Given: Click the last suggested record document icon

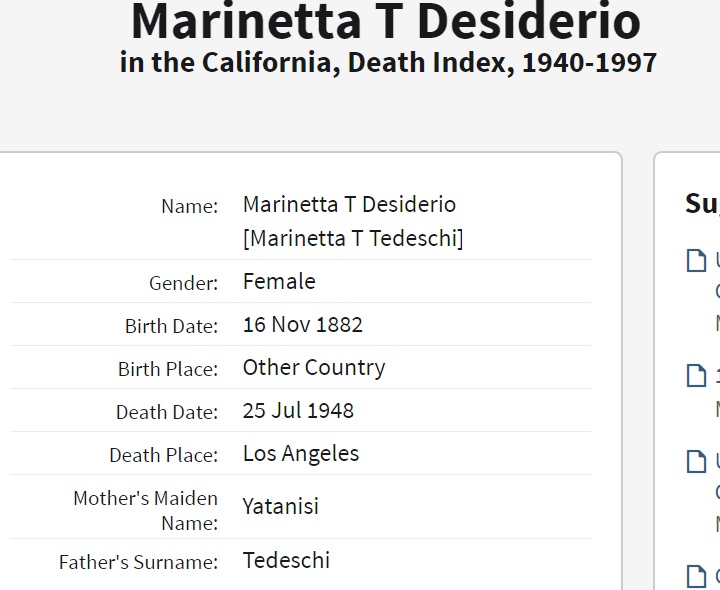Looking at the screenshot, I should 696,576.
